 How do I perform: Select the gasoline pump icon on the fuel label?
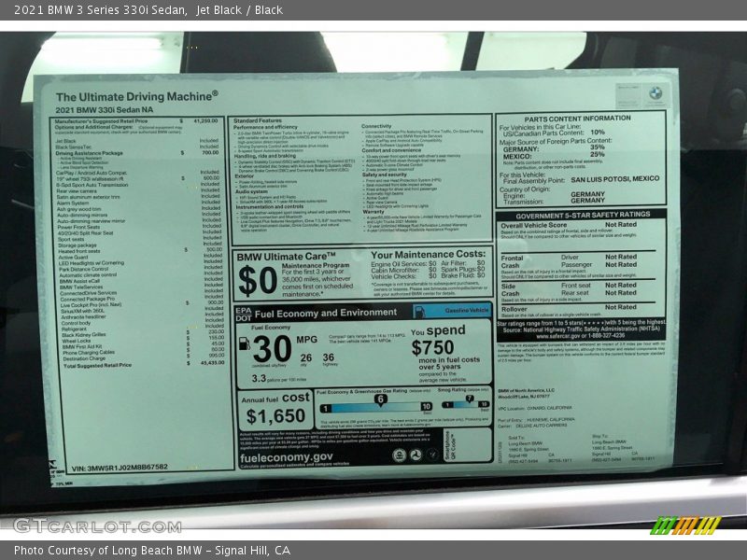tap(245, 344)
